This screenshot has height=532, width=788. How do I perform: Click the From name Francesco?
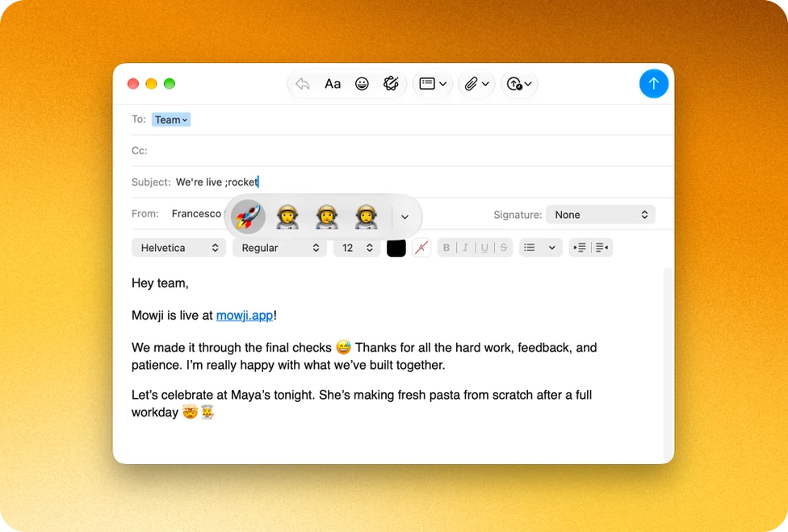(196, 214)
